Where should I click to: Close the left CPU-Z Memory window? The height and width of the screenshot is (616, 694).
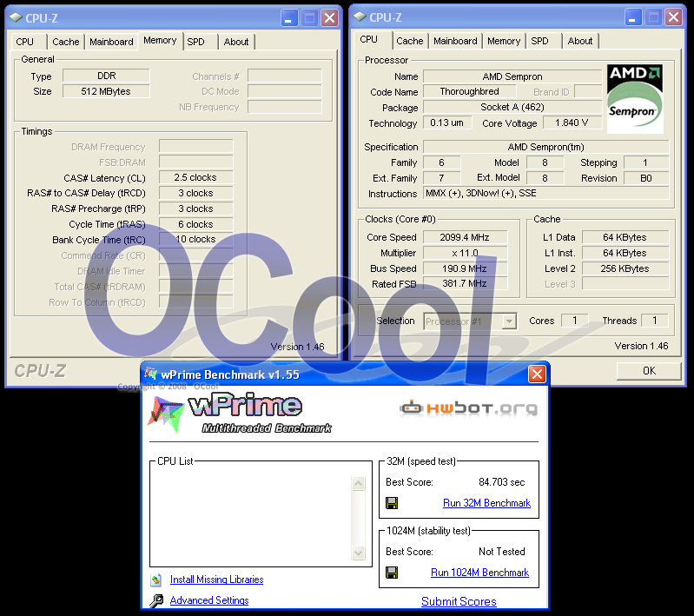330,18
